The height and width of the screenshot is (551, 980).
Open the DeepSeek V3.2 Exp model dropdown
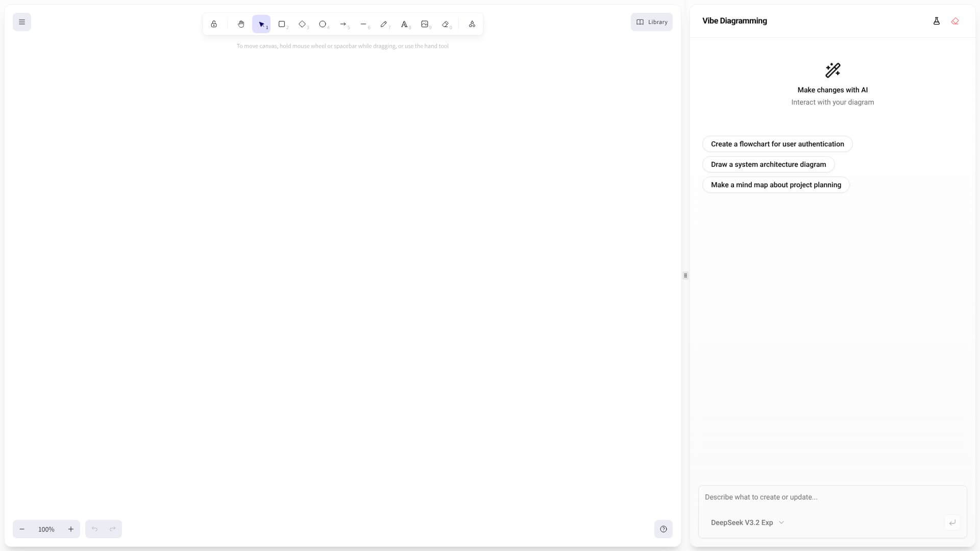748,522
